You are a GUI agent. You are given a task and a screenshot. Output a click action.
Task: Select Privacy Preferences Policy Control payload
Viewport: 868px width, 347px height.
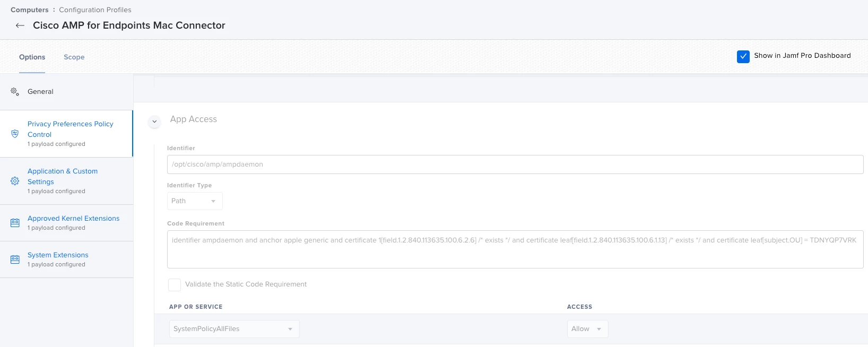pyautogui.click(x=66, y=134)
